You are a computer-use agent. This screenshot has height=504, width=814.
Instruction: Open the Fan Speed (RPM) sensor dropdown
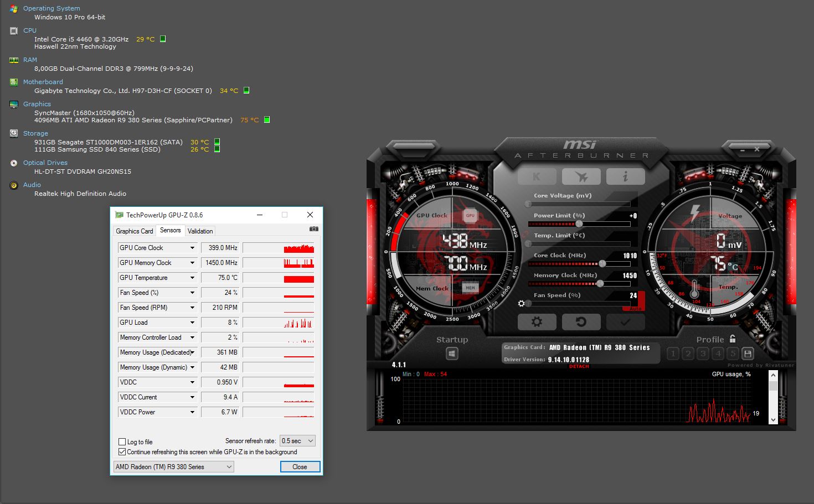click(x=192, y=308)
